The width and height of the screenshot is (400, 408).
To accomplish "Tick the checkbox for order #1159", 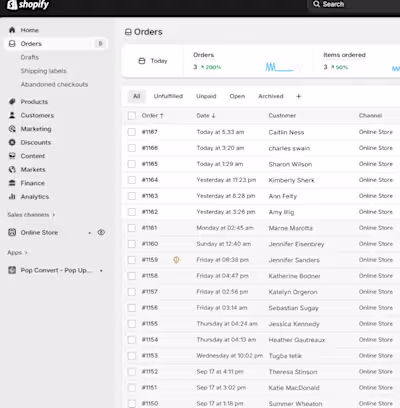I will [x=132, y=260].
